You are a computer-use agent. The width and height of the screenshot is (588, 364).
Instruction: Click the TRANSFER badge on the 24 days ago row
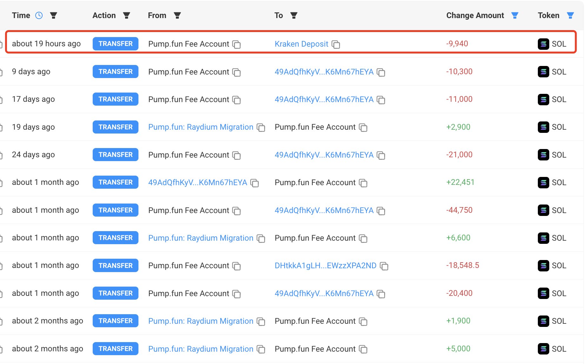115,154
